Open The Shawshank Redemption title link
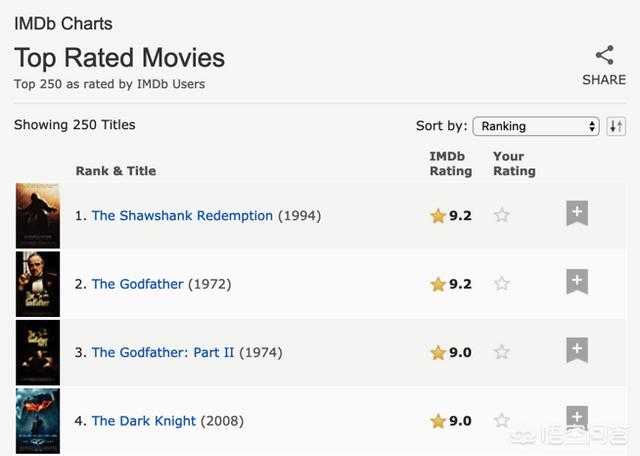 coord(182,216)
